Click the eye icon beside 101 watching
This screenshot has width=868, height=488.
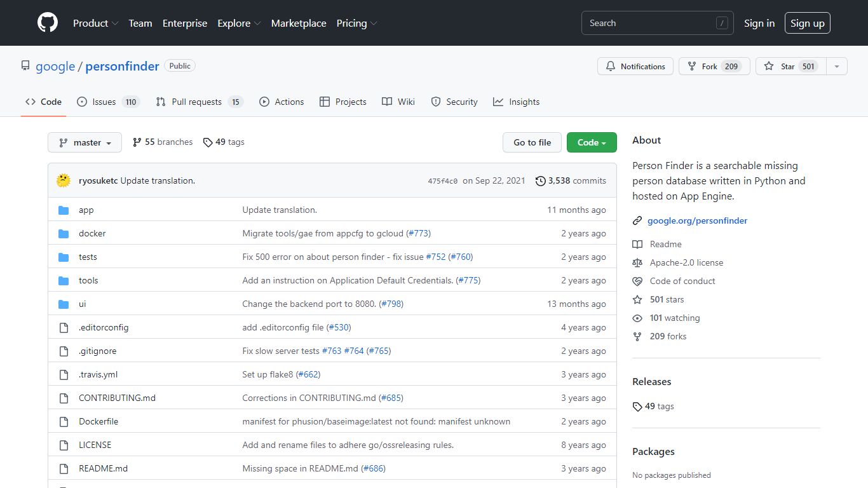tap(637, 318)
